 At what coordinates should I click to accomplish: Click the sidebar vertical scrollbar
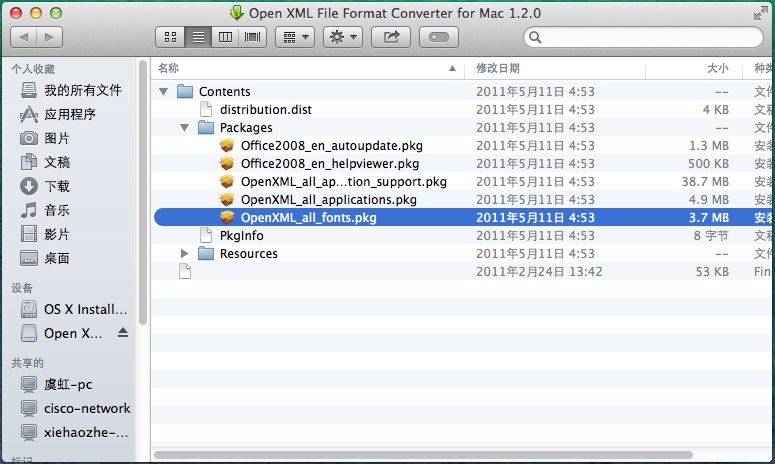tap(143, 193)
